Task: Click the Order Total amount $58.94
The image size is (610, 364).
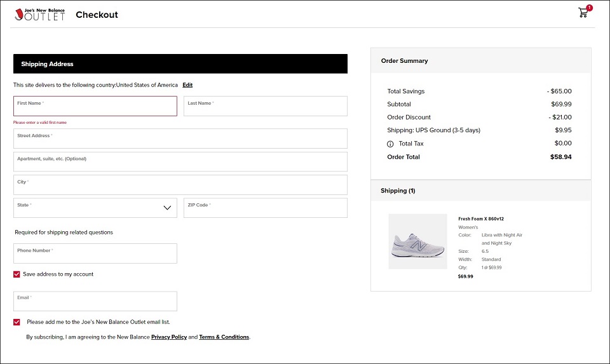Action: click(x=561, y=157)
